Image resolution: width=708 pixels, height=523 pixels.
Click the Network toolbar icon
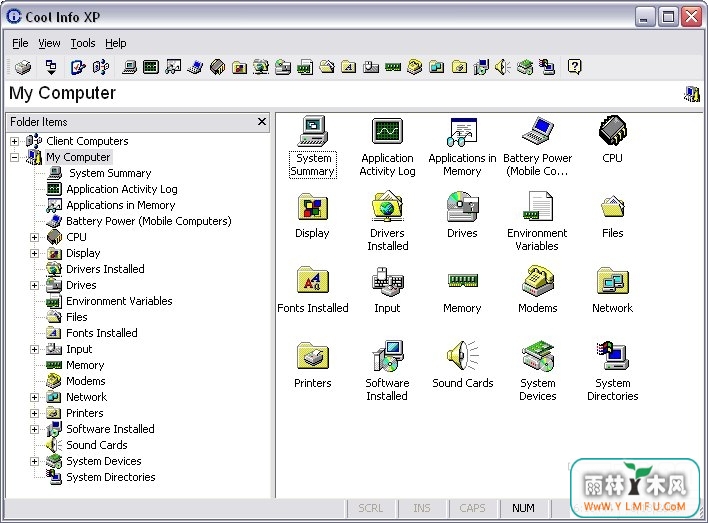tap(437, 67)
